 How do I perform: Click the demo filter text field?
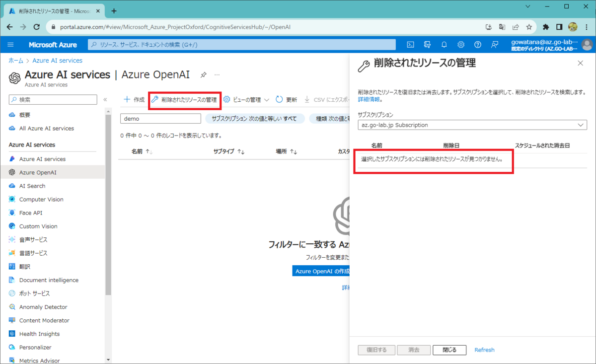[160, 119]
